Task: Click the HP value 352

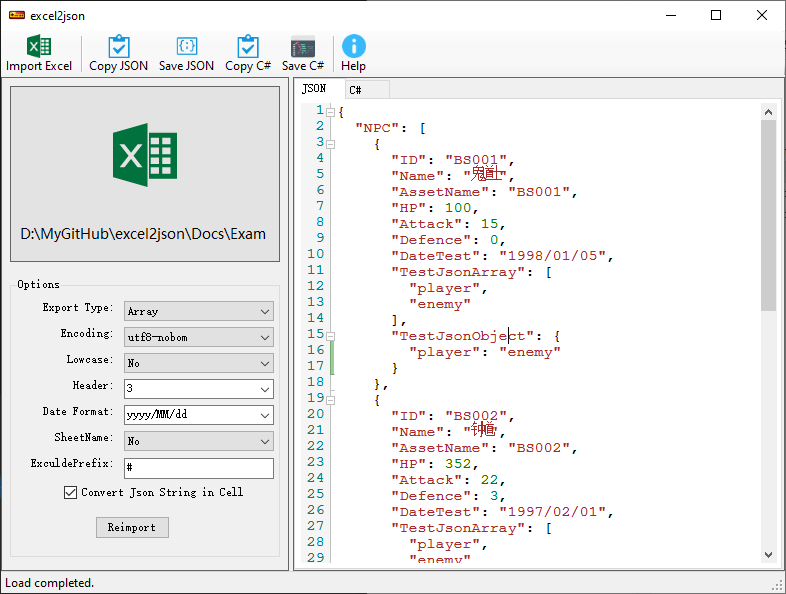Action: [458, 464]
